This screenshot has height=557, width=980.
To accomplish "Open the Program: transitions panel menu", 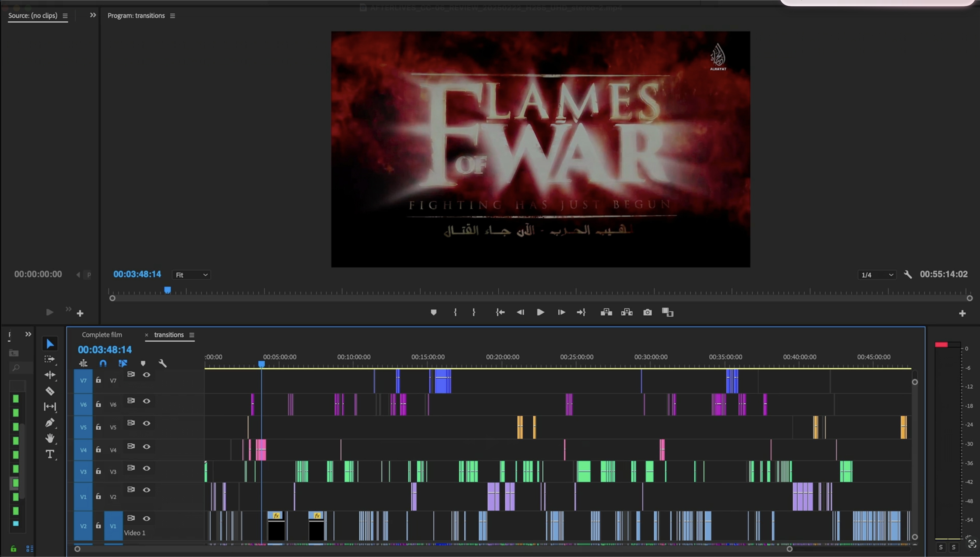I will (x=172, y=16).
